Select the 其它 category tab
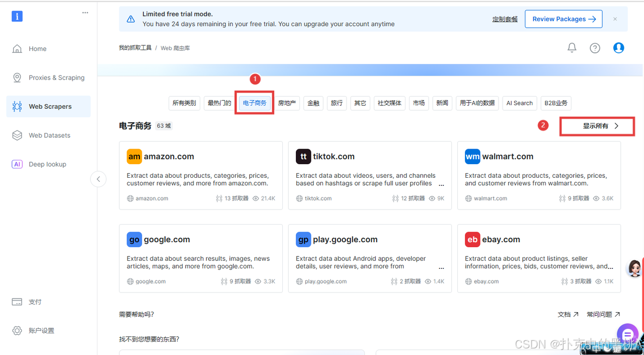The width and height of the screenshot is (644, 355). (x=360, y=103)
